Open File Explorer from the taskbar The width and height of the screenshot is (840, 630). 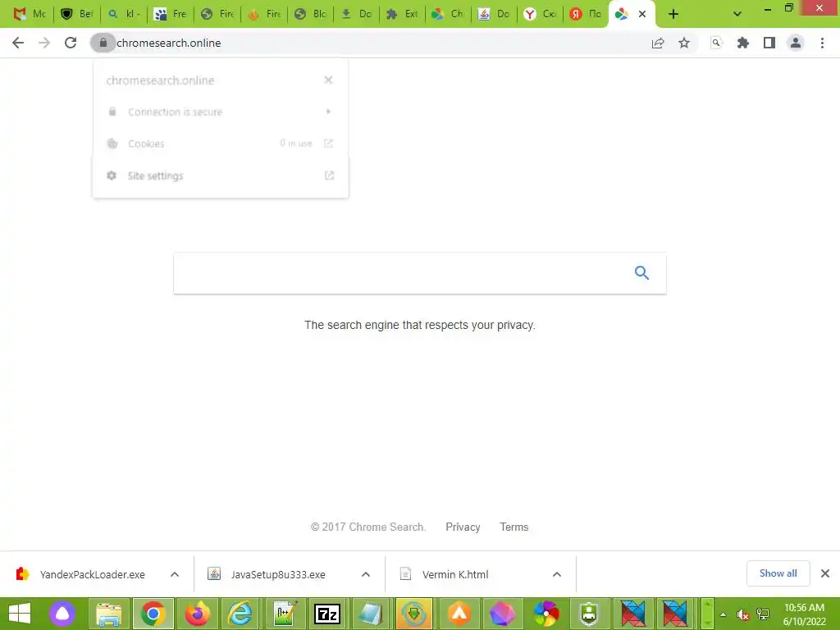(x=109, y=614)
